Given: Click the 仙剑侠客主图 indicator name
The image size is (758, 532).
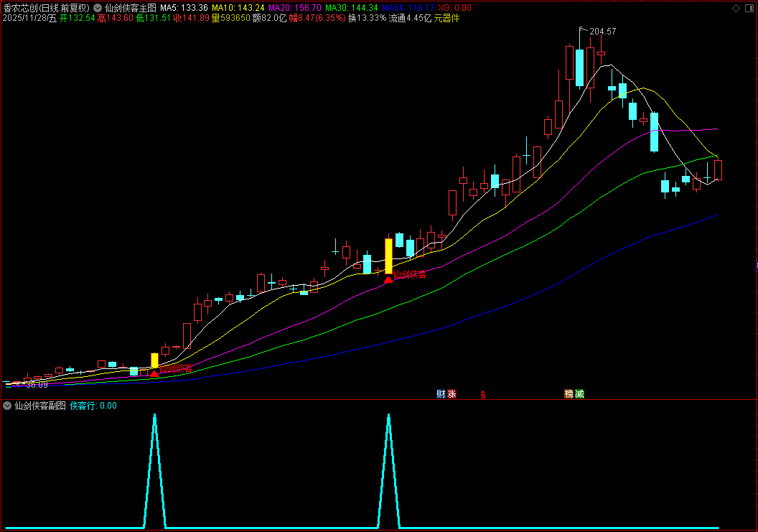Looking at the screenshot, I should pyautogui.click(x=131, y=8).
